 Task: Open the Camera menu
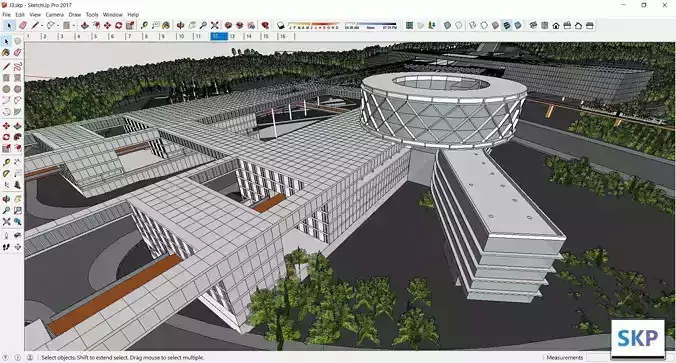55,15
